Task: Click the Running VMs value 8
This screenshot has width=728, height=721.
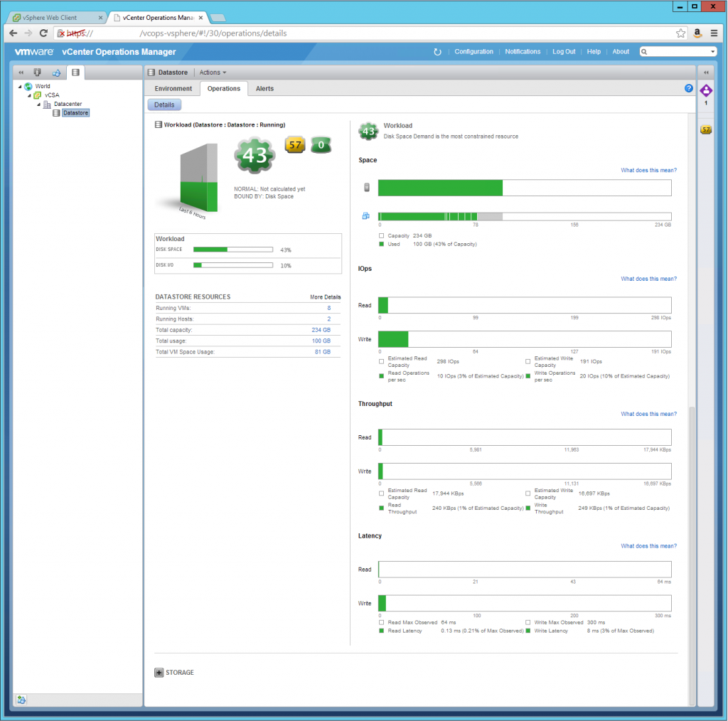Action: [x=328, y=309]
